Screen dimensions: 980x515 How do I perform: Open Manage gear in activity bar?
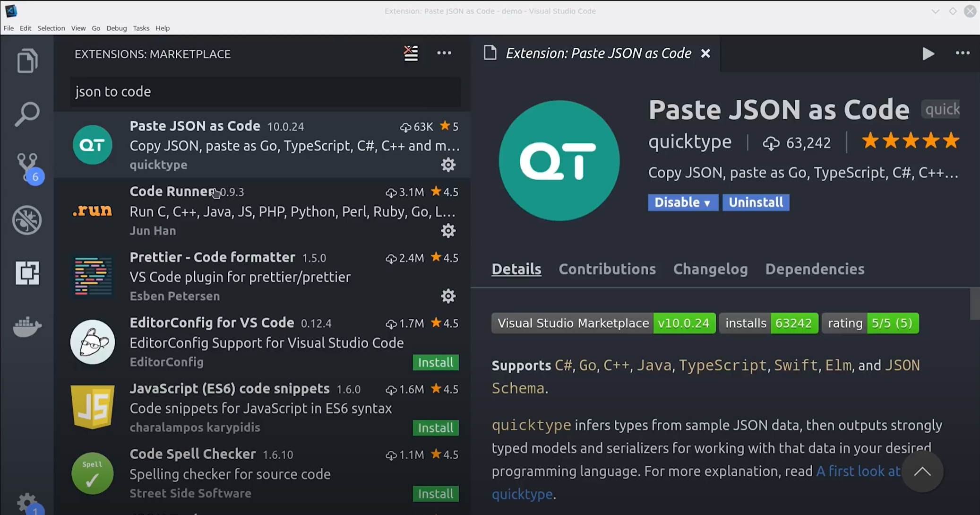27,502
